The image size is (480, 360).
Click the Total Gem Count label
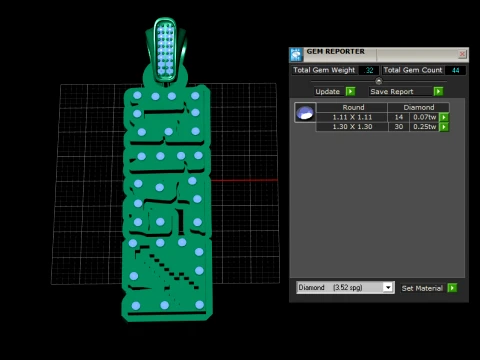(x=413, y=70)
